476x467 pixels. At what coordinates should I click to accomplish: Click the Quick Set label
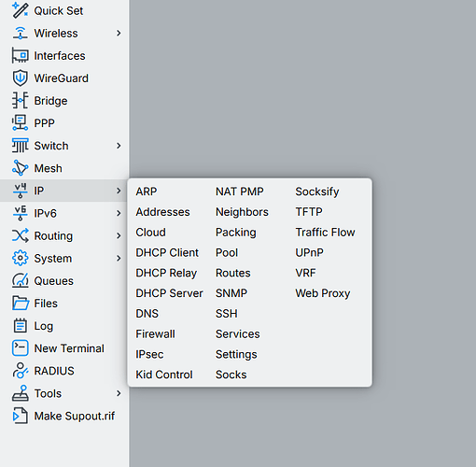click(x=59, y=10)
